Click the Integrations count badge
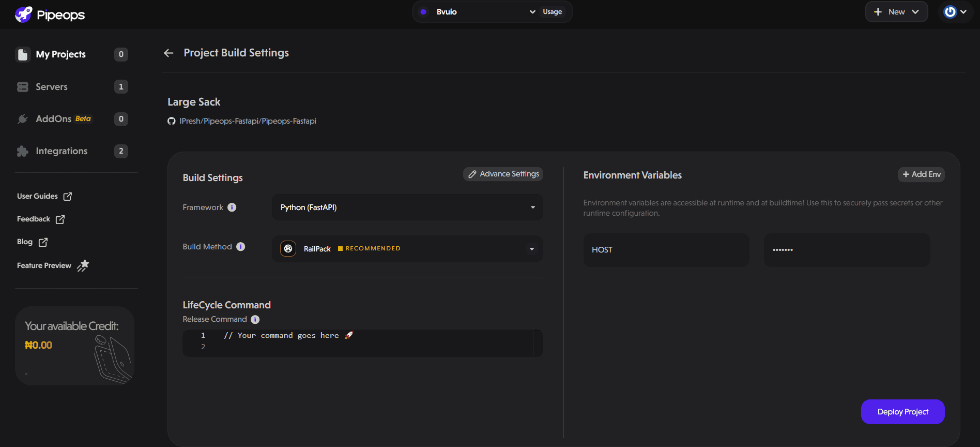The image size is (980, 447). click(121, 151)
